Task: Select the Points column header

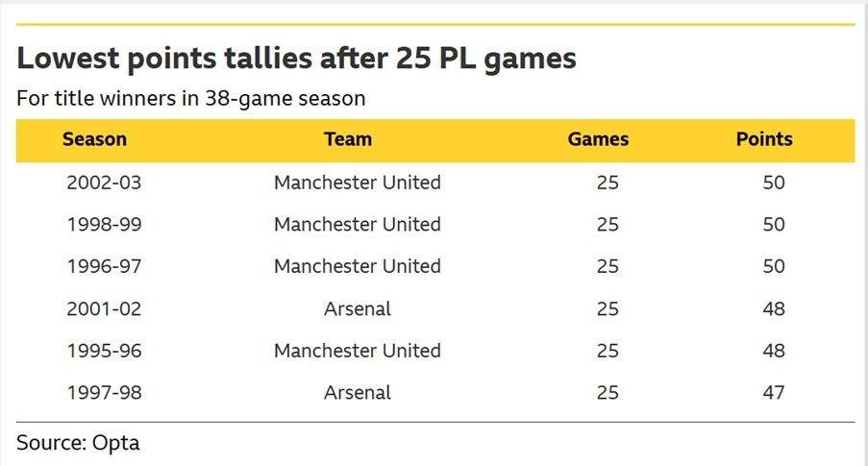Action: point(764,139)
